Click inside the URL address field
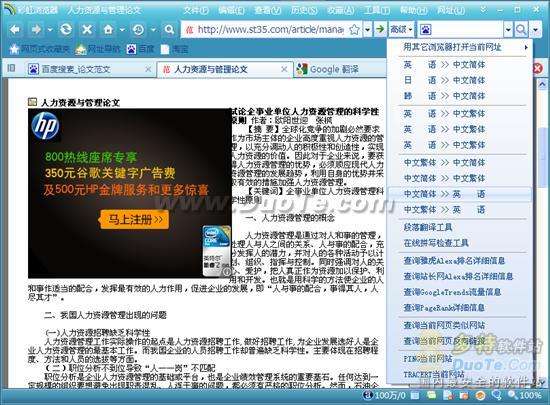This screenshot has height=405, width=550. (270, 30)
